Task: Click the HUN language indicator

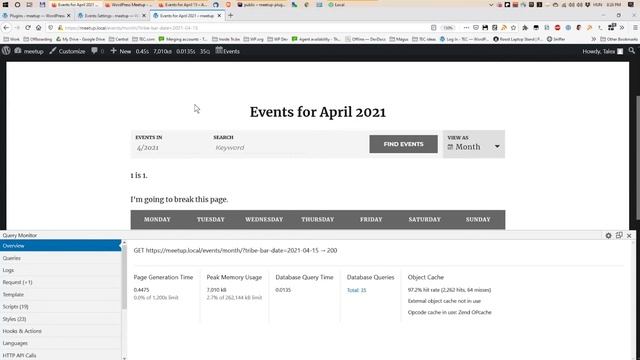Action: click(x=598, y=4)
